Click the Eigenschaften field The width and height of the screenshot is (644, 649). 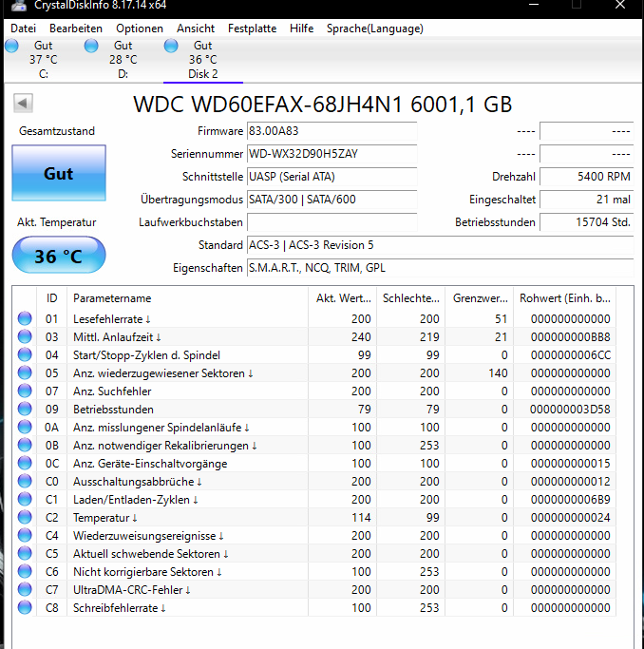pos(440,268)
